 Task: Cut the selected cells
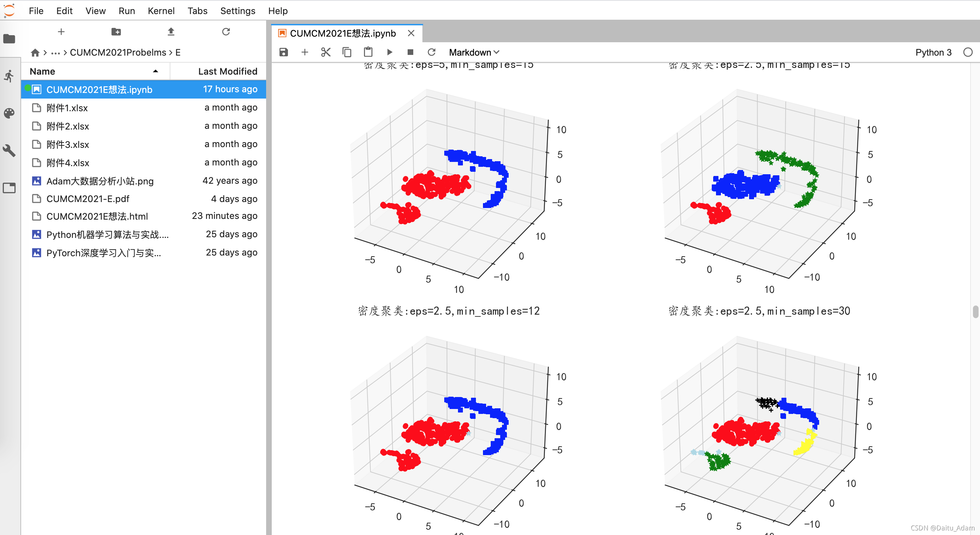tap(326, 52)
